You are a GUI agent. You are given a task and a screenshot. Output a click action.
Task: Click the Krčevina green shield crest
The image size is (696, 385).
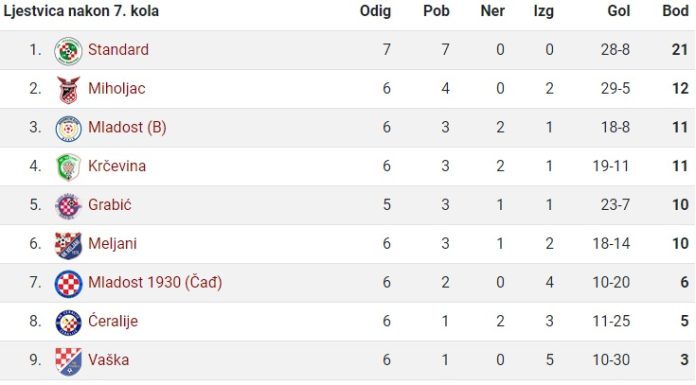tap(68, 167)
